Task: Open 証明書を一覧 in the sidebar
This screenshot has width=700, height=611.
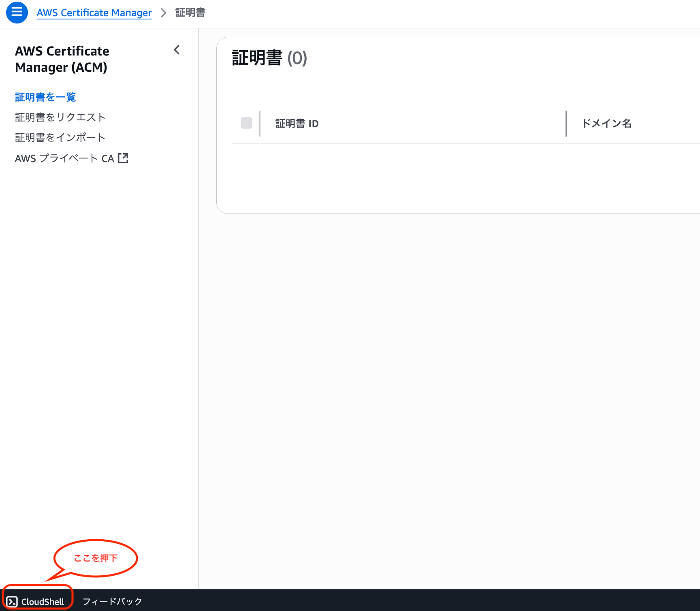Action: click(45, 97)
